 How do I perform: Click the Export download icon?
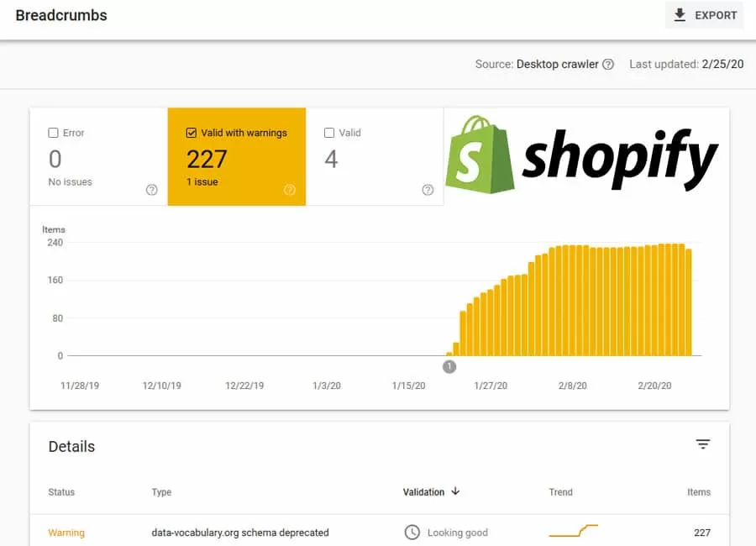point(680,15)
